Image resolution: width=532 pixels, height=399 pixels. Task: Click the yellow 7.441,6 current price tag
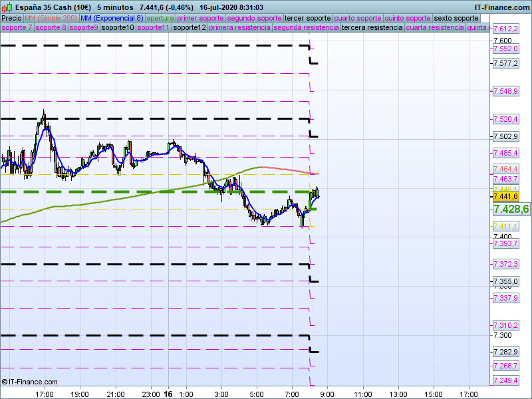click(505, 196)
